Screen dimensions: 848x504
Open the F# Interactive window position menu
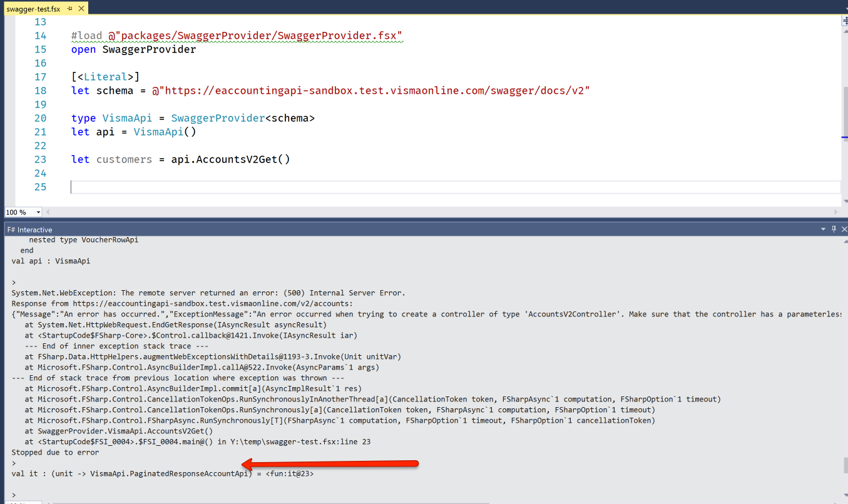coord(823,229)
